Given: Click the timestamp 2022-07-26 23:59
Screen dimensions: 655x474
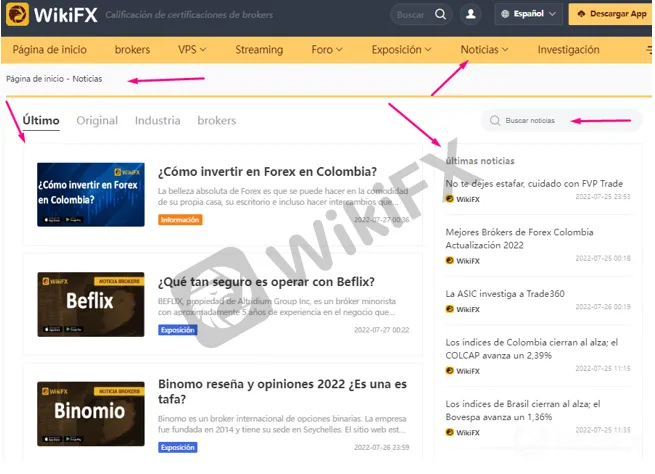Looking at the screenshot, I should (x=382, y=447).
